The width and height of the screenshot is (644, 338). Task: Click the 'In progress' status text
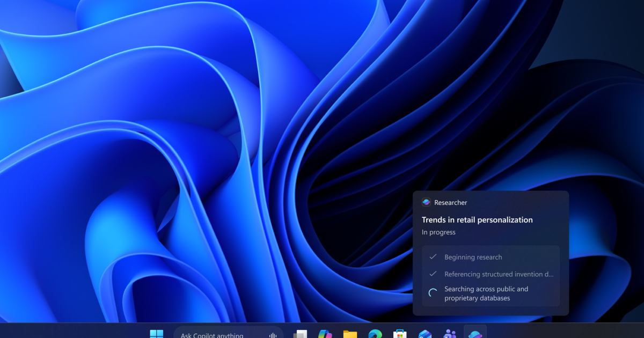point(438,232)
